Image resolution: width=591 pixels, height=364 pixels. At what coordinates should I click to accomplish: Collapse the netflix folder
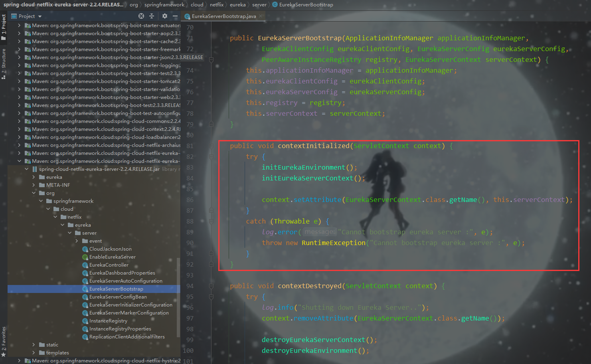55,217
